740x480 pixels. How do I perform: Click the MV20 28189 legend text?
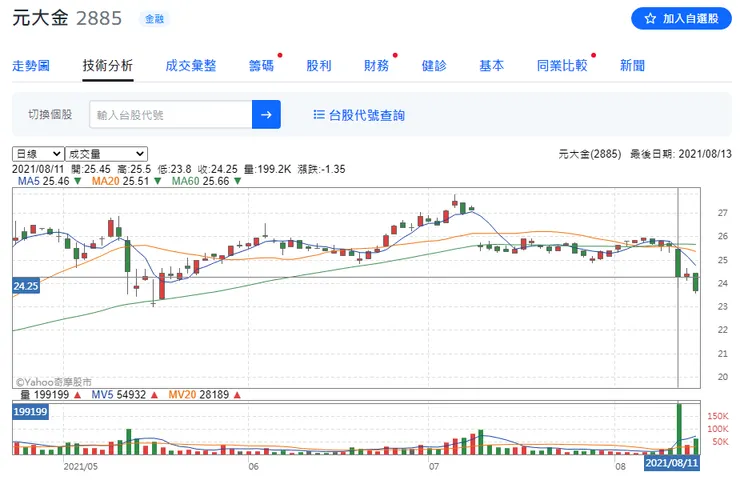click(199, 395)
